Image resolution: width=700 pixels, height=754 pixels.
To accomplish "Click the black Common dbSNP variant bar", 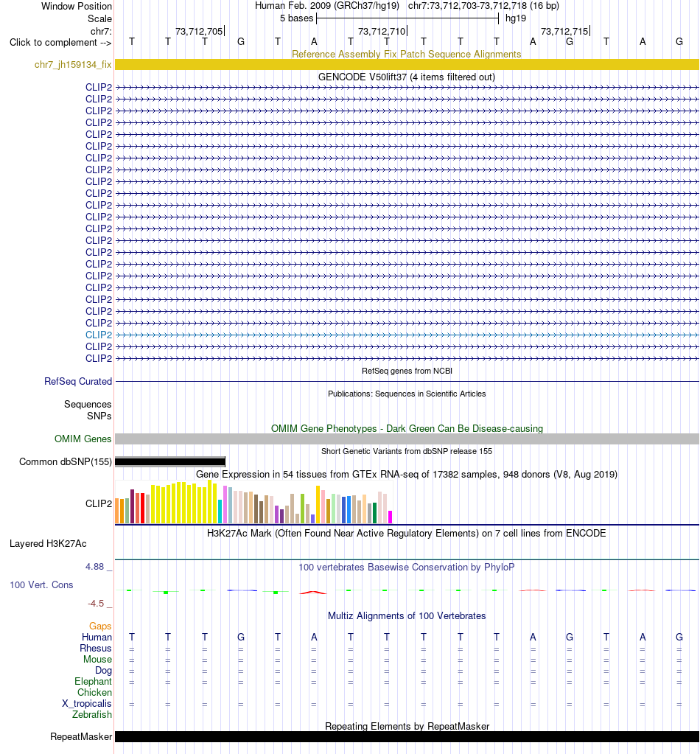I will pos(170,461).
